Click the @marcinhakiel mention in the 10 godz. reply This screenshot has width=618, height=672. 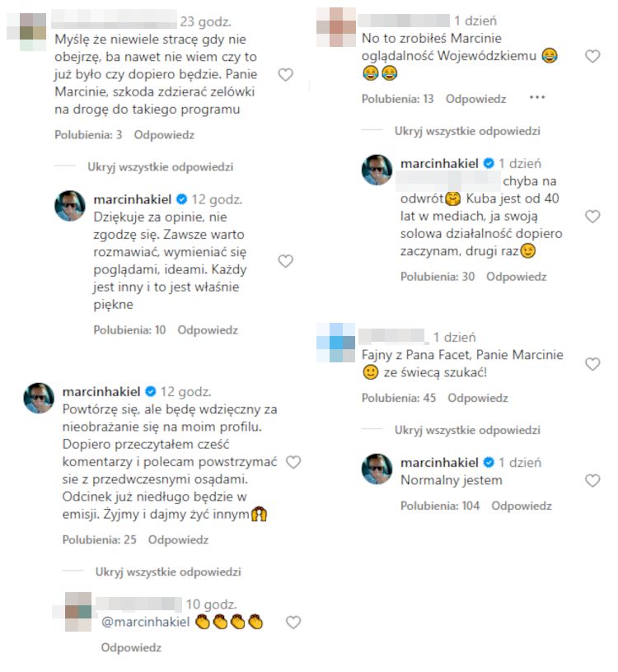pos(145,622)
